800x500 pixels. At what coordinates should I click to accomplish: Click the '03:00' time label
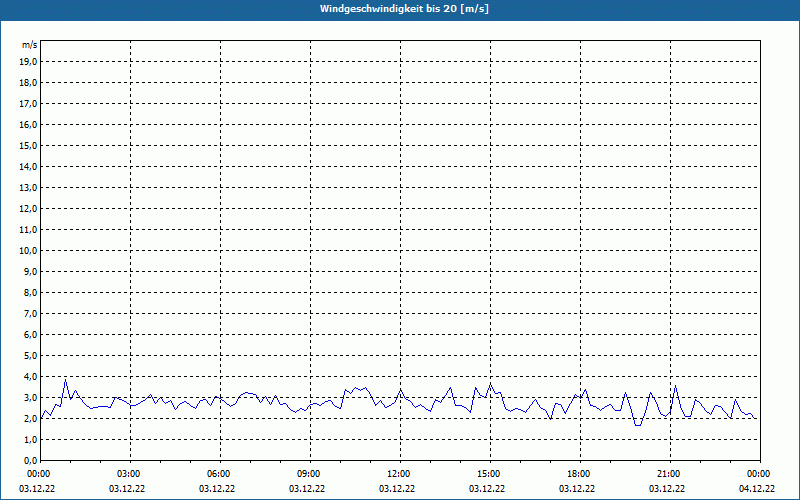(x=131, y=474)
